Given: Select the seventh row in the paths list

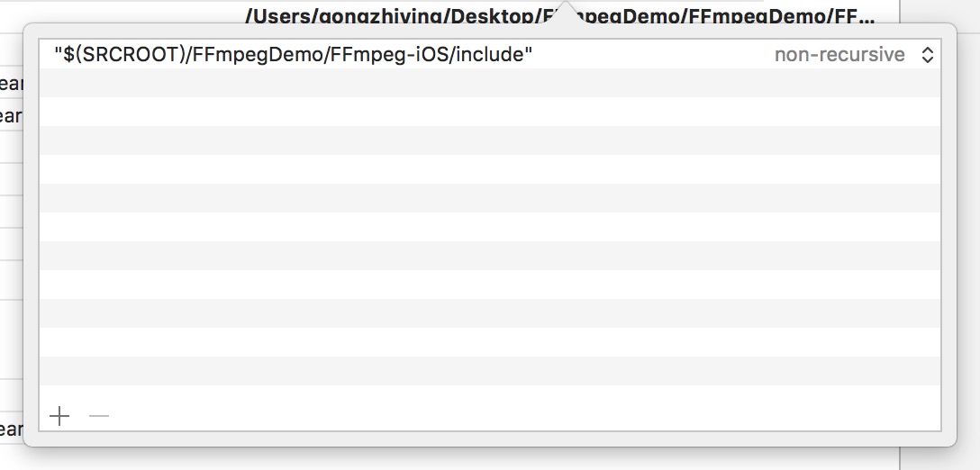Looking at the screenshot, I should coord(490,227).
